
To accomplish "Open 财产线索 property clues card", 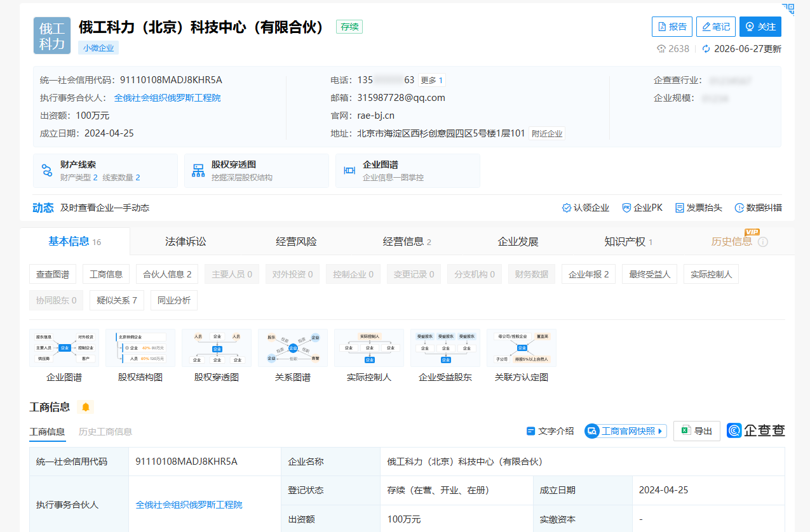I will pyautogui.click(x=105, y=170).
